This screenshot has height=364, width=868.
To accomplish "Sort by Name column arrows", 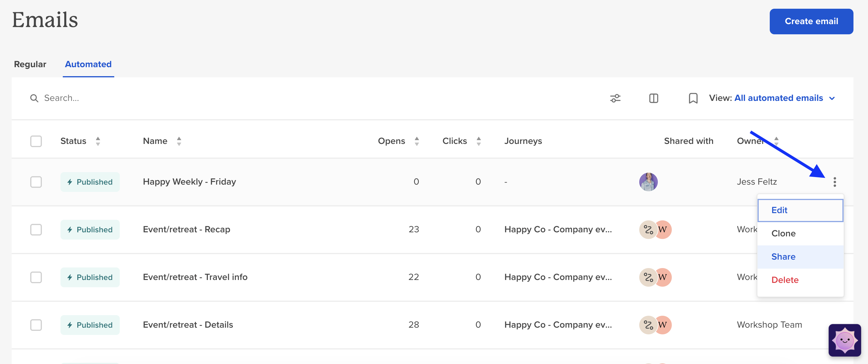I will 179,141.
